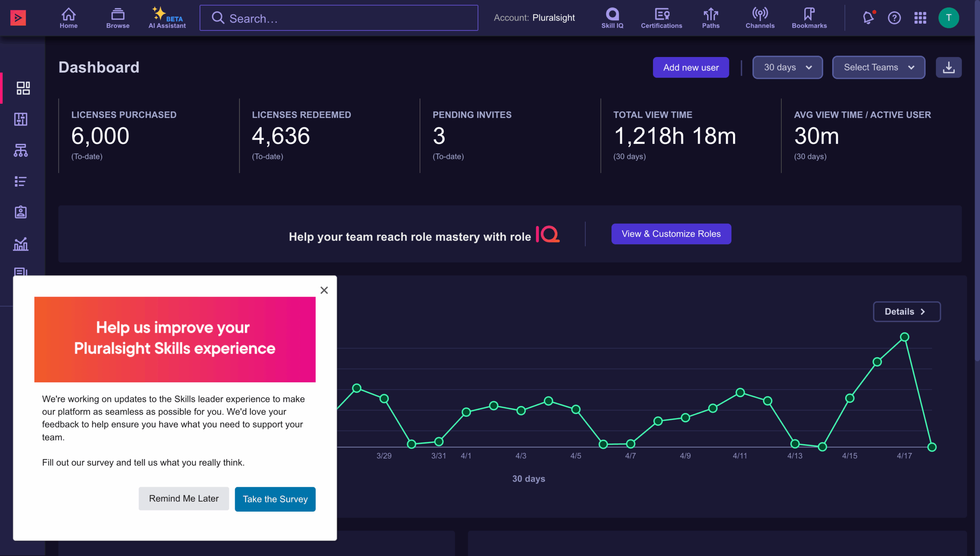This screenshot has height=556, width=980.
Task: Open the apps grid menu
Action: pos(920,18)
